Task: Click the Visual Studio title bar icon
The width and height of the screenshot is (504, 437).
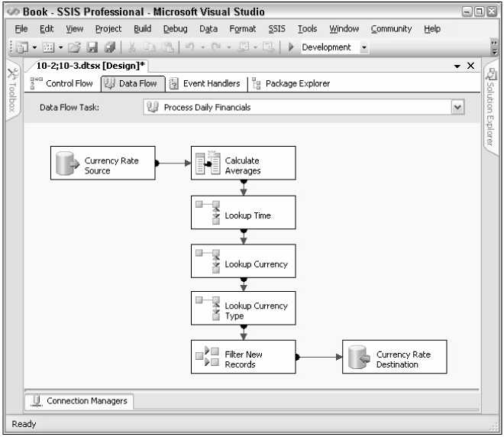Action: [14, 12]
